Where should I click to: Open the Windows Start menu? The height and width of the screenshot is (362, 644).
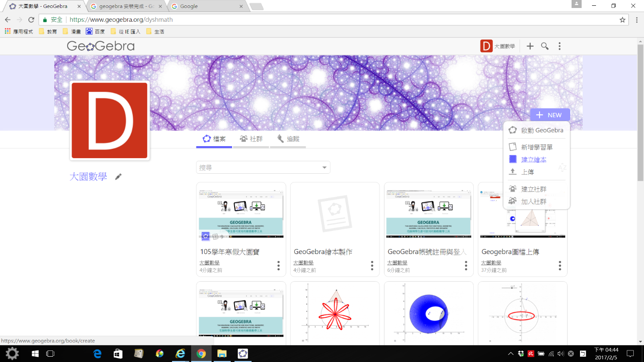[x=35, y=354]
